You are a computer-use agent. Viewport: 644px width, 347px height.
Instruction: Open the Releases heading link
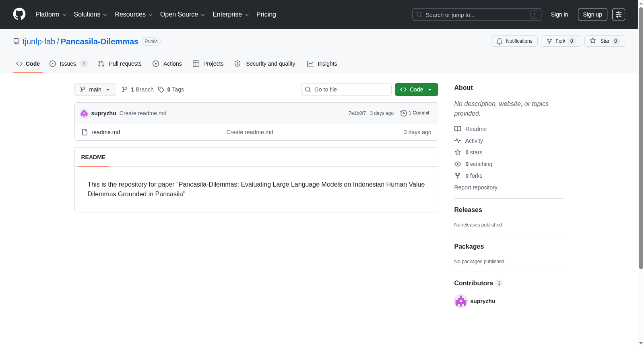click(x=468, y=210)
